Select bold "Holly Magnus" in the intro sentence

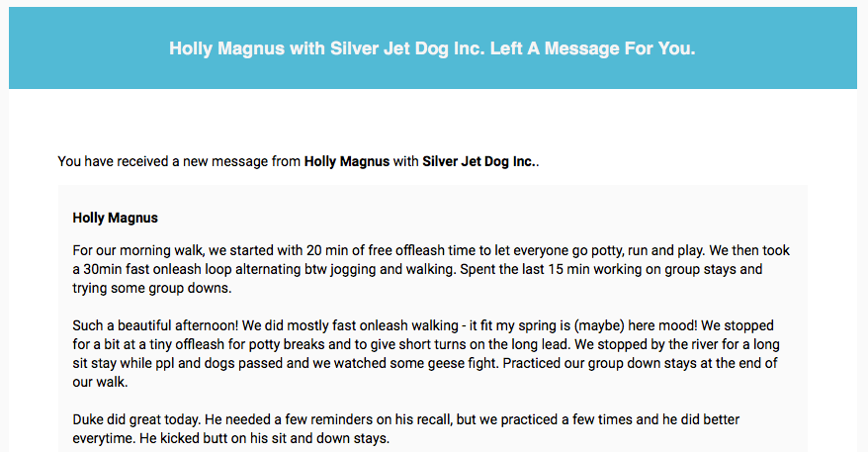coord(347,162)
